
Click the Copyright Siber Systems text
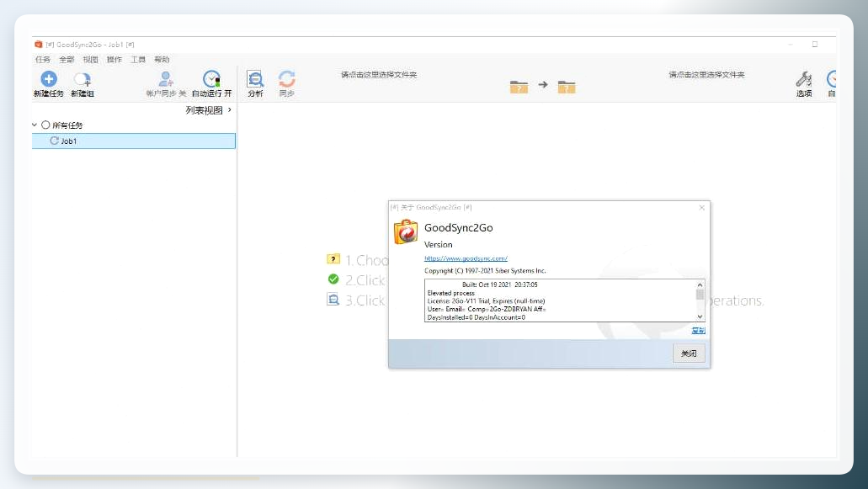[x=485, y=270]
